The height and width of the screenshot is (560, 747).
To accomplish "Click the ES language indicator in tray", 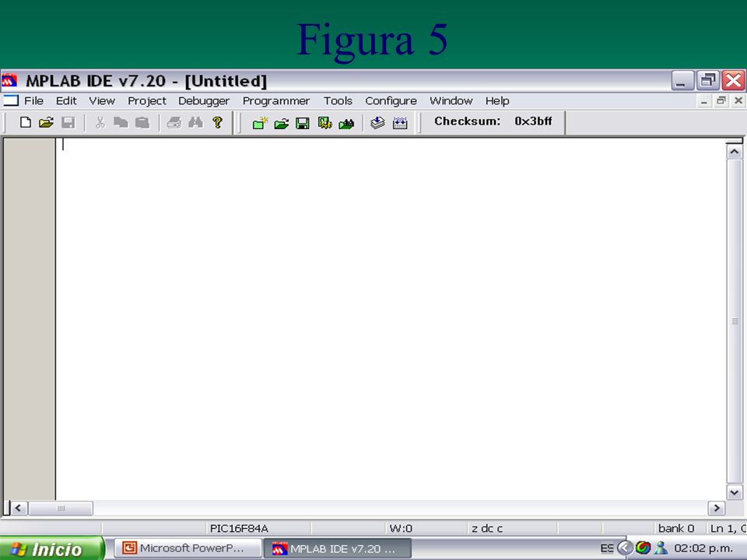I will tap(607, 548).
